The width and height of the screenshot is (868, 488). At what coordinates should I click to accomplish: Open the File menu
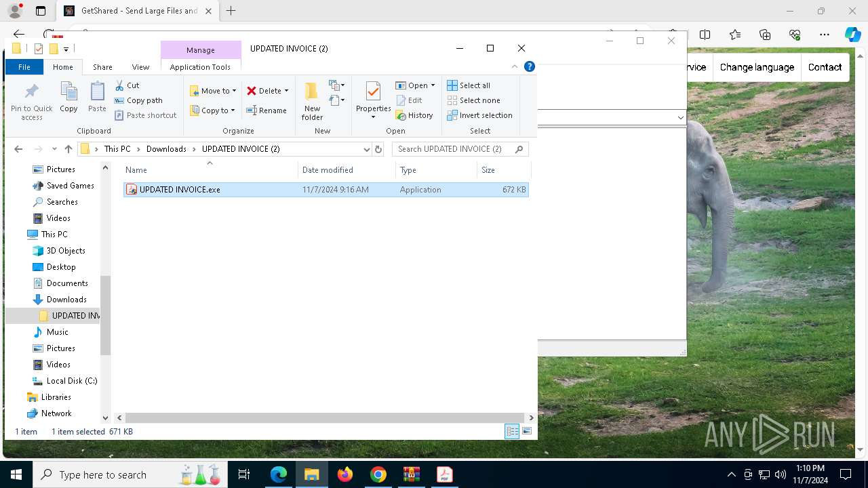point(24,67)
